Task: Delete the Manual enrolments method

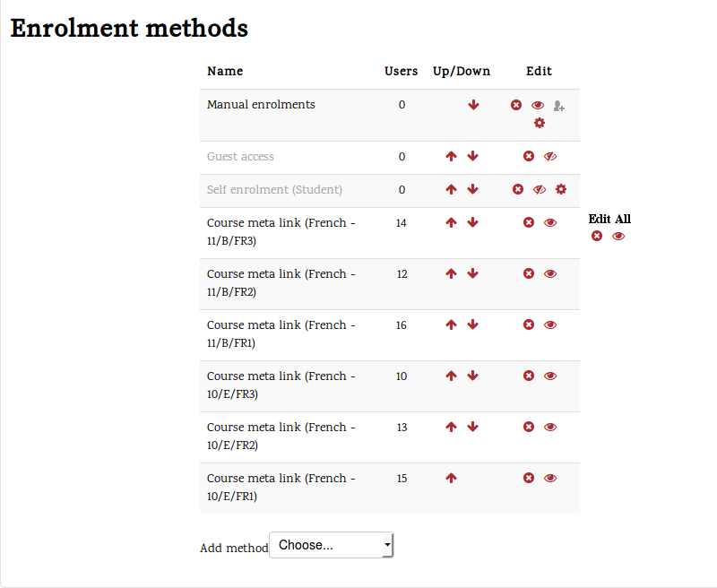Action: tap(516, 105)
